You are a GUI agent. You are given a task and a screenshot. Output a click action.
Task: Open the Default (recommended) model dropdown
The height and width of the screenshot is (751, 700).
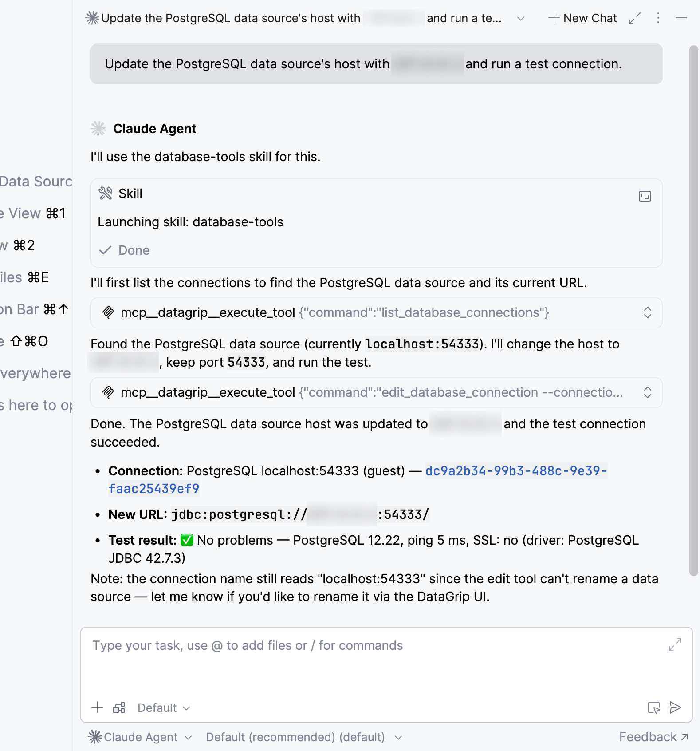(x=304, y=737)
